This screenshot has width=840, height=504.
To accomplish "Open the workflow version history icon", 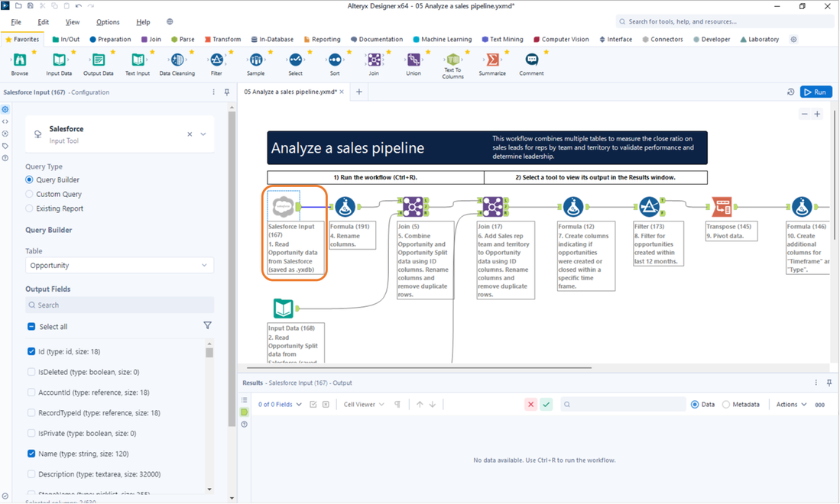I will (x=791, y=92).
